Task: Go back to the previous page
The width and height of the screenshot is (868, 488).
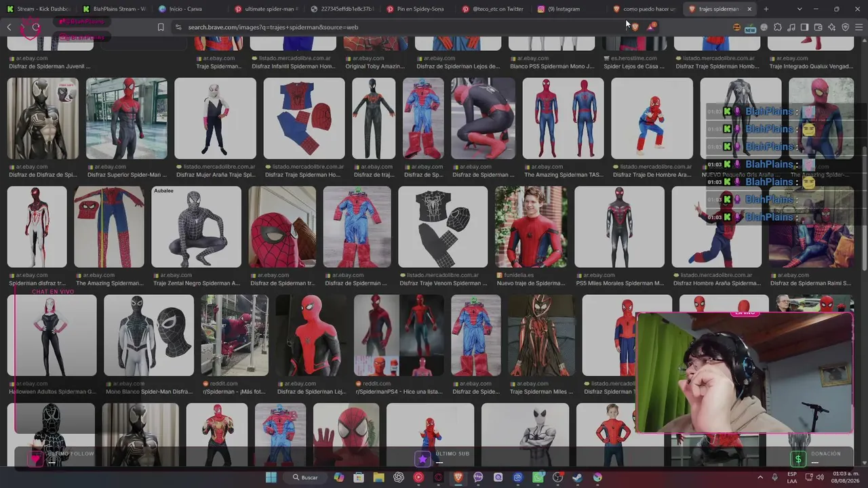Action: (9, 27)
